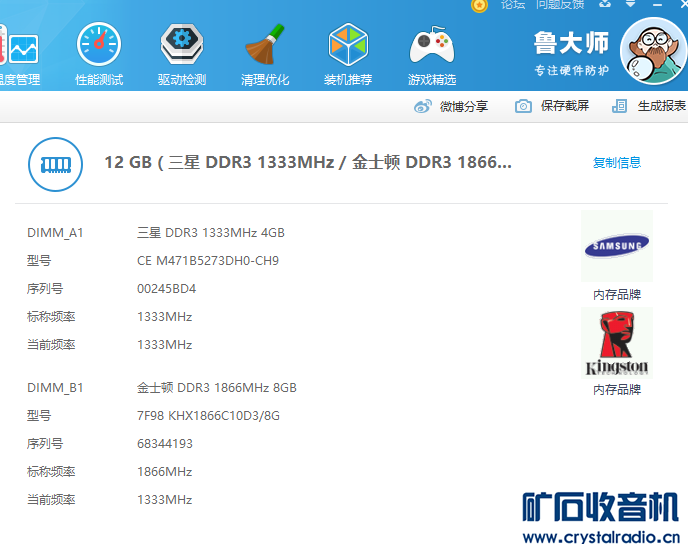Minimize the 鲁大师 window
Viewport: 688px width, 550px height.
tap(657, 4)
